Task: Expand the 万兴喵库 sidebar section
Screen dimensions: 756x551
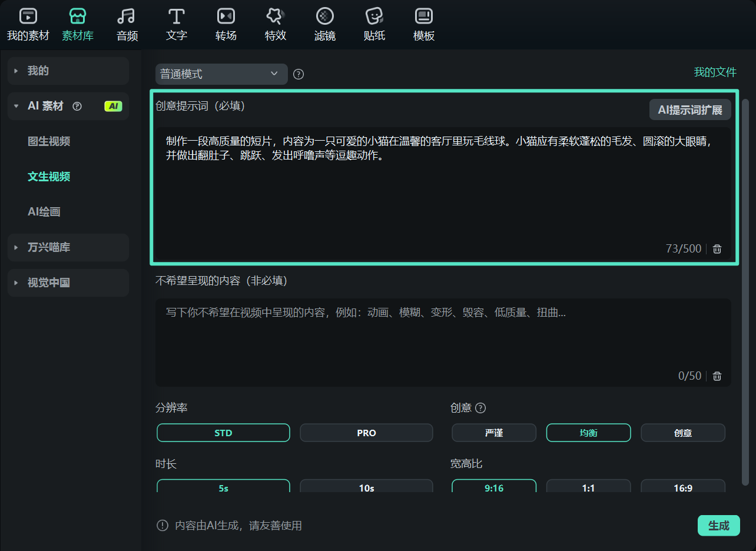Action: coord(68,247)
